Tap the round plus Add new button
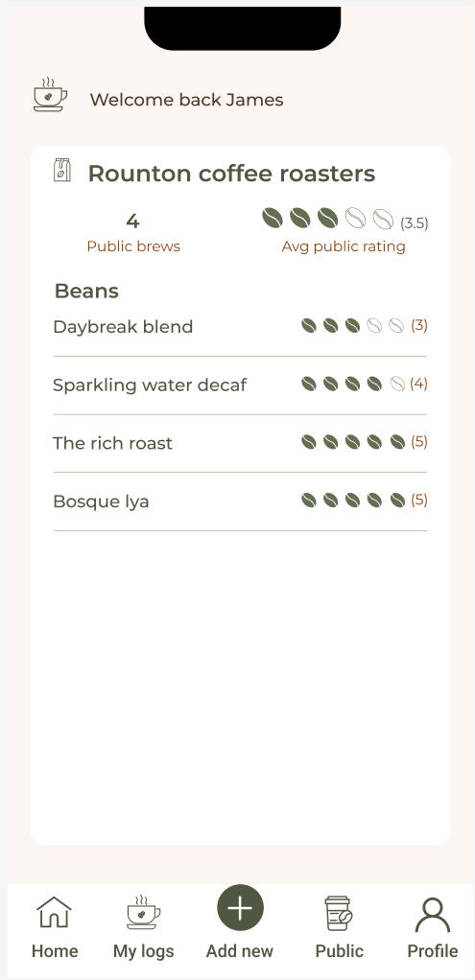This screenshot has height=980, width=475. [240, 908]
